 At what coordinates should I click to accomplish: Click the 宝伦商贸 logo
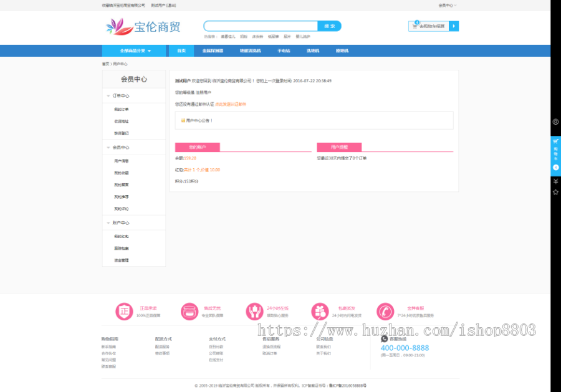click(143, 26)
